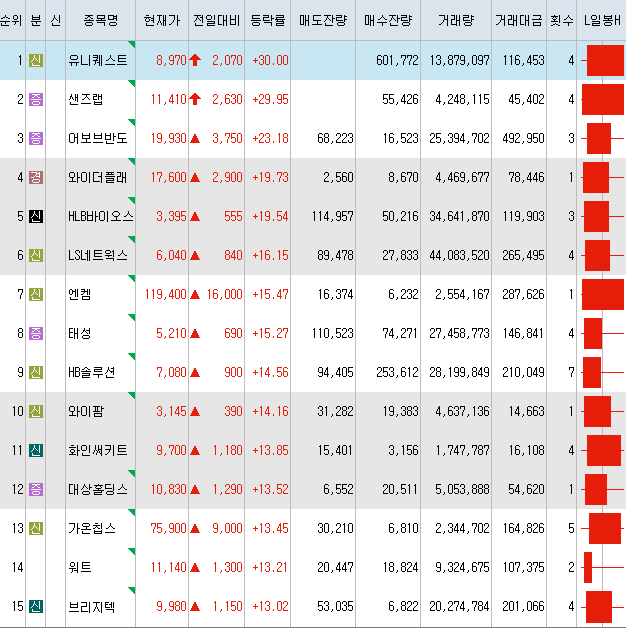Click the 순위 column header

coord(12,20)
